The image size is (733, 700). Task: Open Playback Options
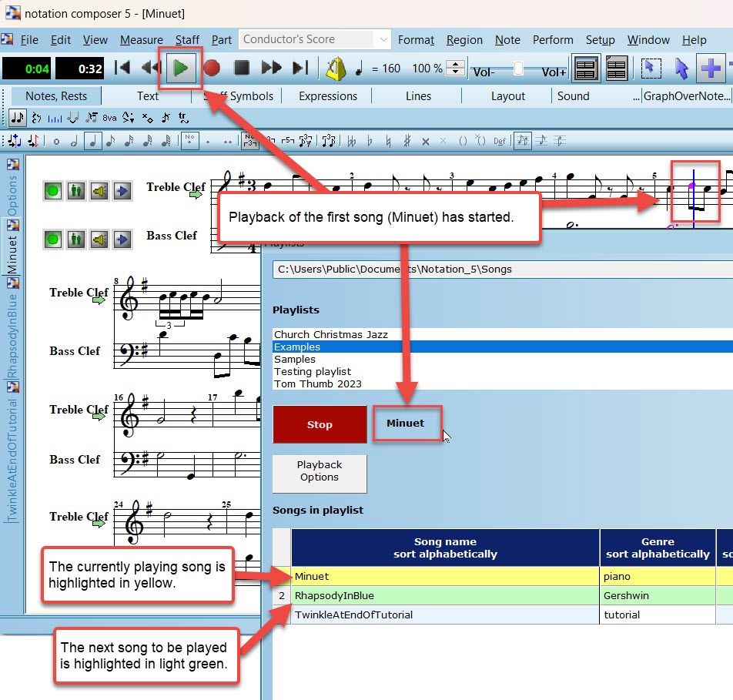320,471
